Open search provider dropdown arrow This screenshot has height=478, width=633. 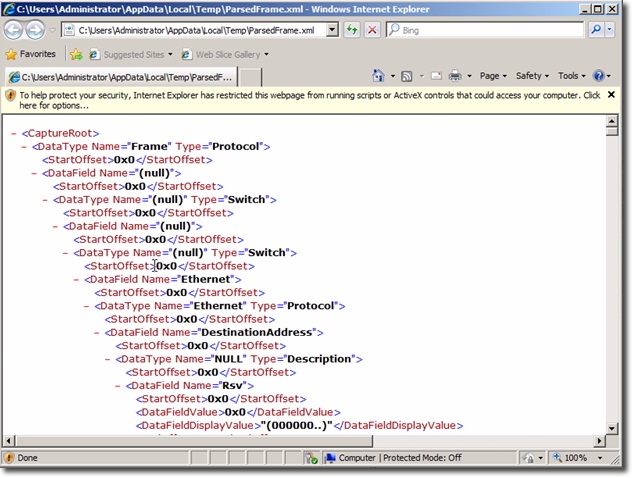coord(609,30)
